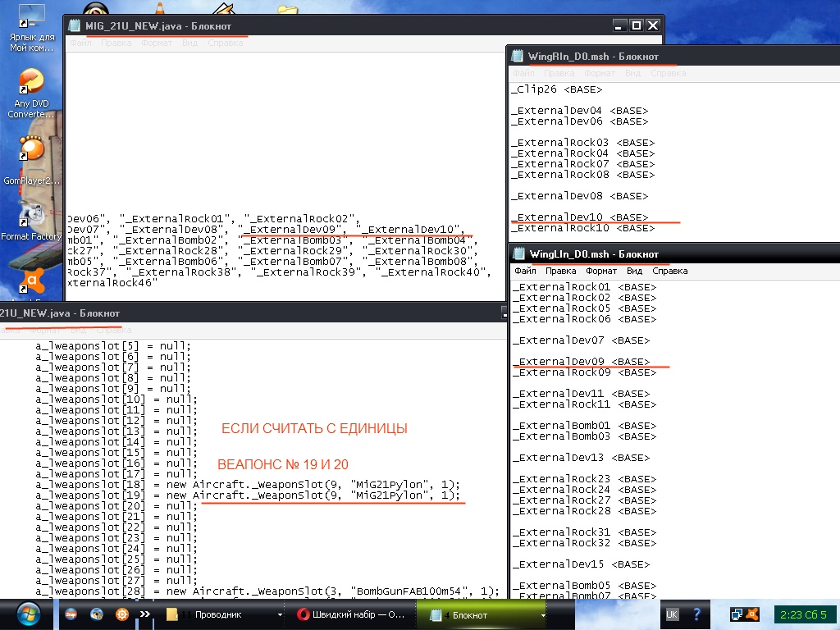Screen dimensions: 840x630
Task: Click the help question mark tray icon
Action: [697, 614]
